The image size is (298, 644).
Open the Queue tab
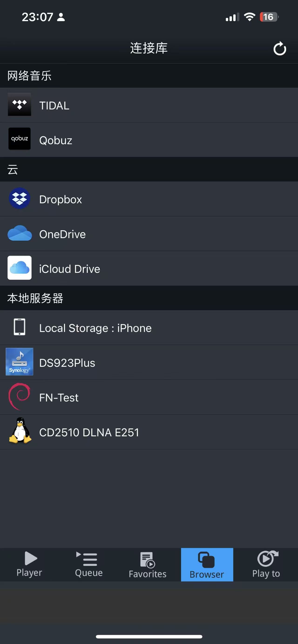pyautogui.click(x=89, y=564)
